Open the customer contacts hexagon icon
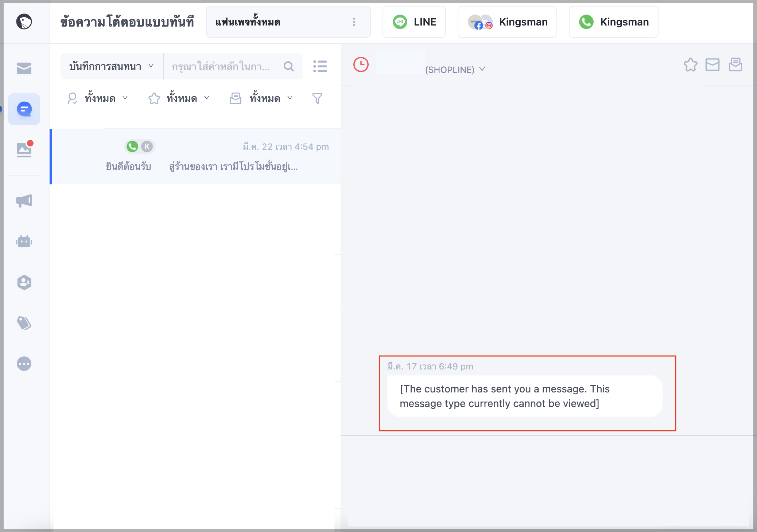 coord(24,282)
